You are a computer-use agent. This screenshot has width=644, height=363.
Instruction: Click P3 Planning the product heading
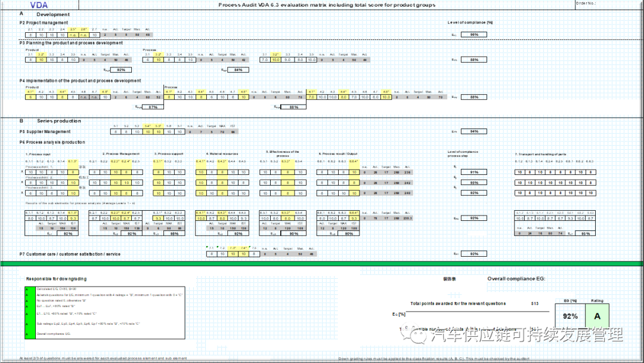pyautogui.click(x=71, y=43)
